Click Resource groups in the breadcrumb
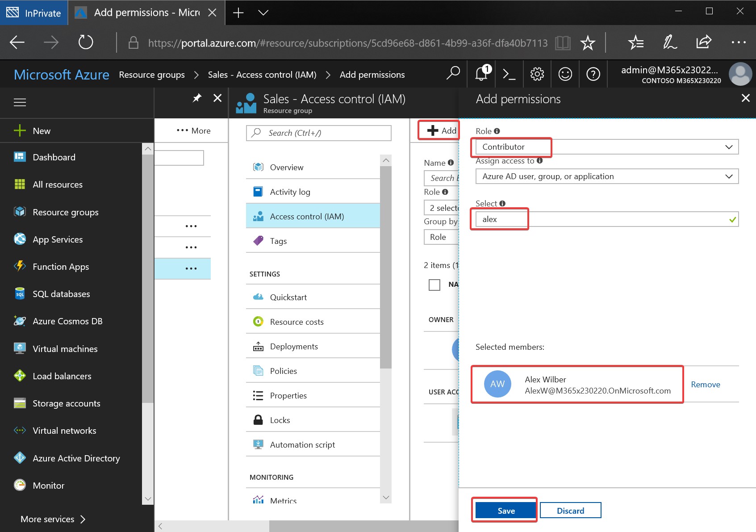756x532 pixels. point(152,75)
